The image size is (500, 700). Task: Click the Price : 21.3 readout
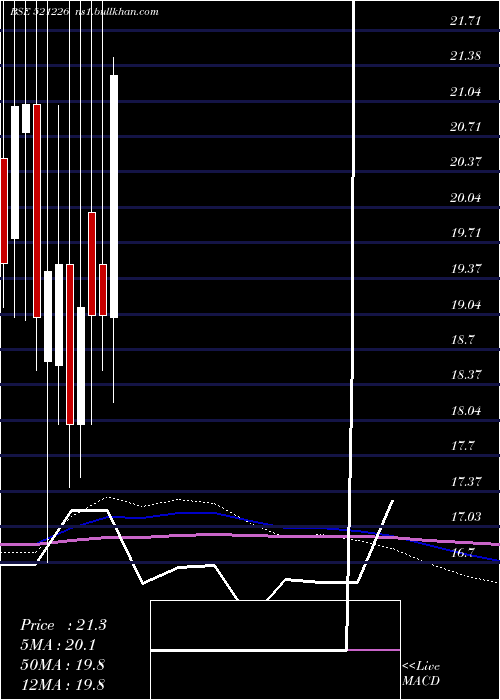63,625
